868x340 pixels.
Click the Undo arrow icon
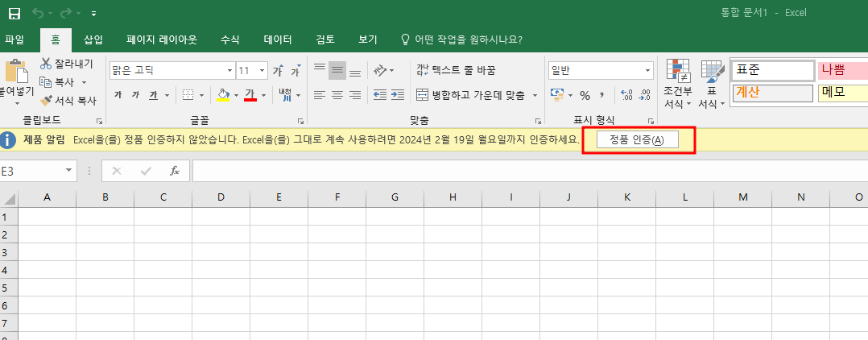point(38,13)
